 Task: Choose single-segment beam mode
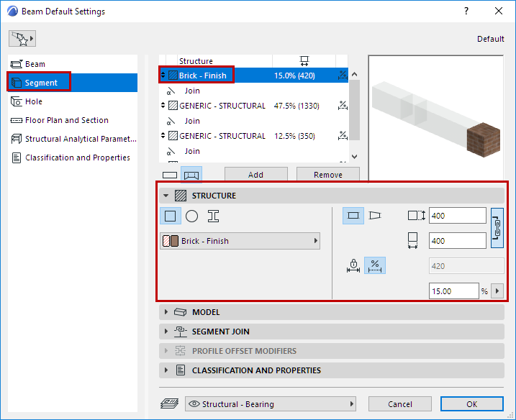coord(170,175)
